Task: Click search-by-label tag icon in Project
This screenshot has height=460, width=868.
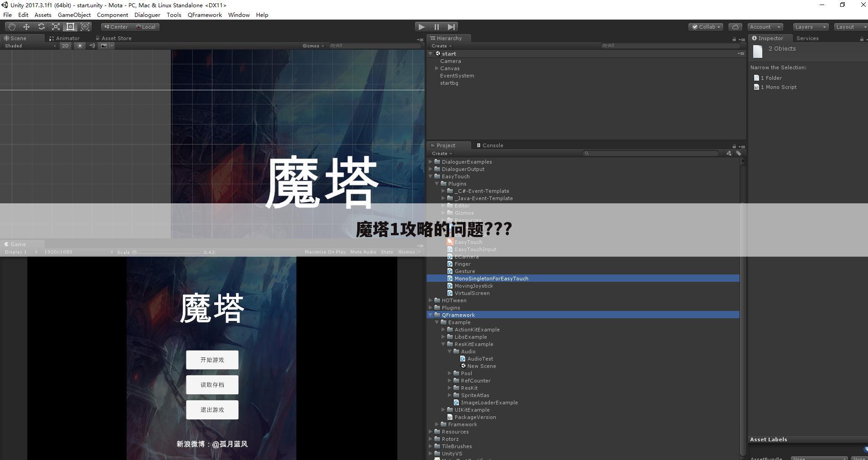Action: 739,154
